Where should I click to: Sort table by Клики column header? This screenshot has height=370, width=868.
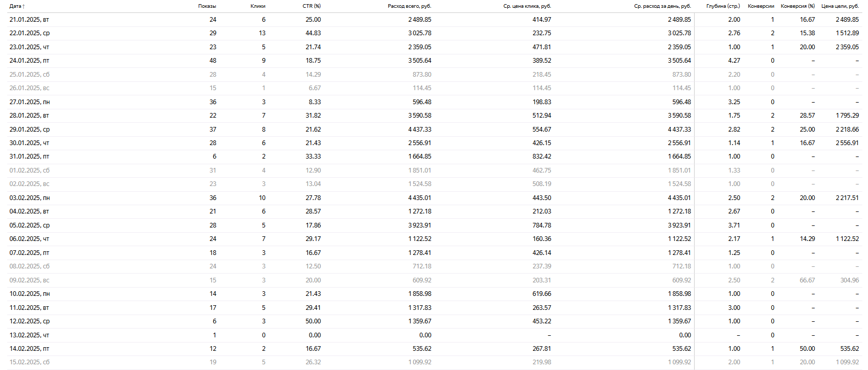coord(258,6)
